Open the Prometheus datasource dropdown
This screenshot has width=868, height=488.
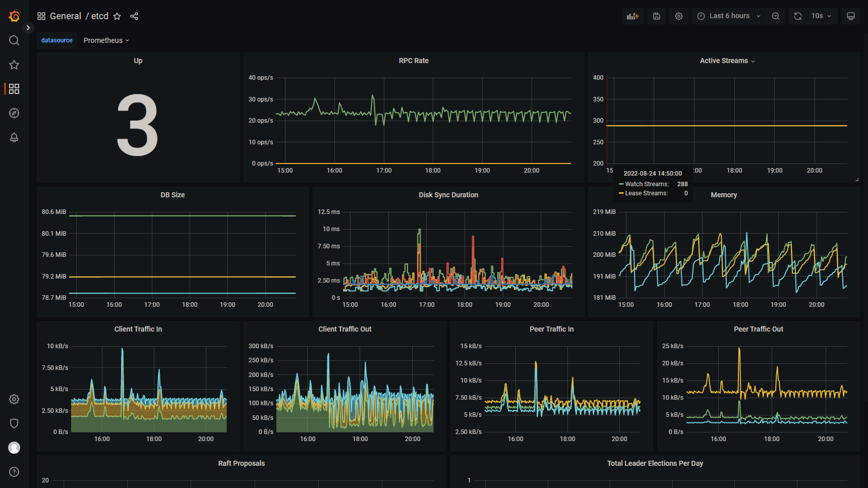click(106, 40)
